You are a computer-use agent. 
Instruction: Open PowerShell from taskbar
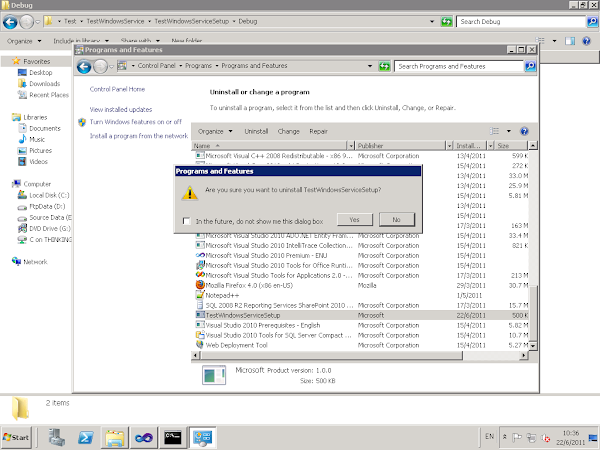coord(85,437)
